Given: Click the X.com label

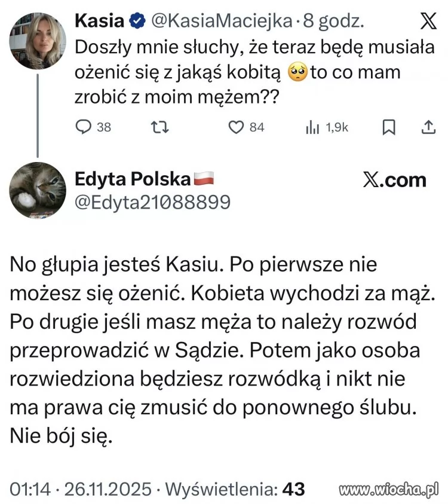Looking at the screenshot, I should (x=394, y=180).
